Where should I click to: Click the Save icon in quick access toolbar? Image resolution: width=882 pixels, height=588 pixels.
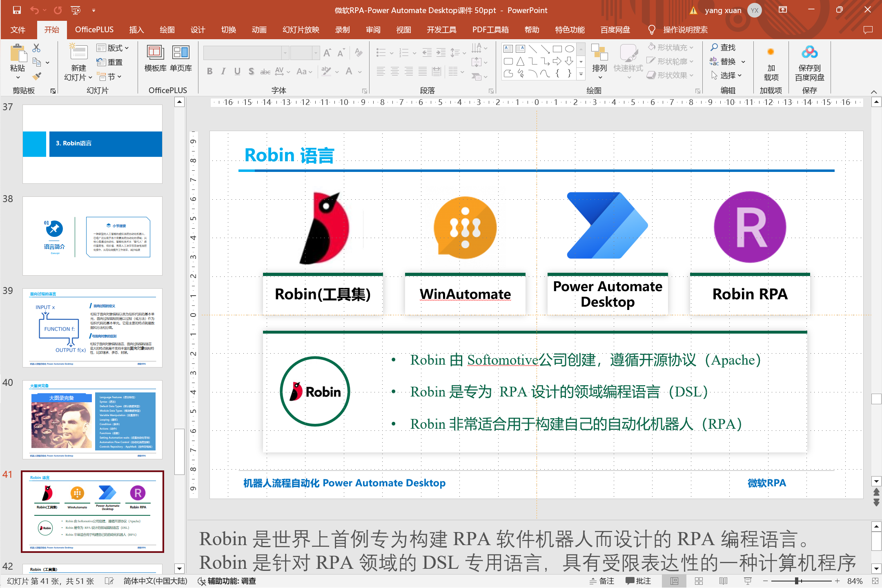pyautogui.click(x=17, y=10)
